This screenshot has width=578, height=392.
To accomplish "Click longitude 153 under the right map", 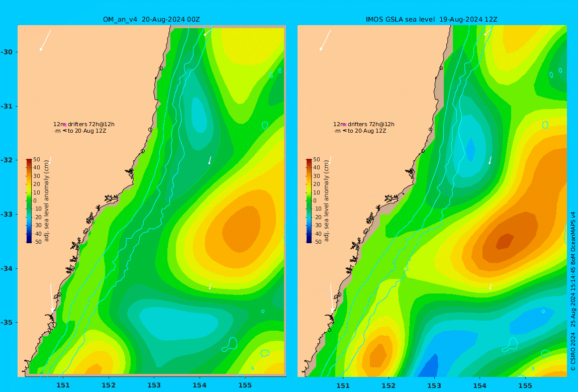I will coord(434,385).
